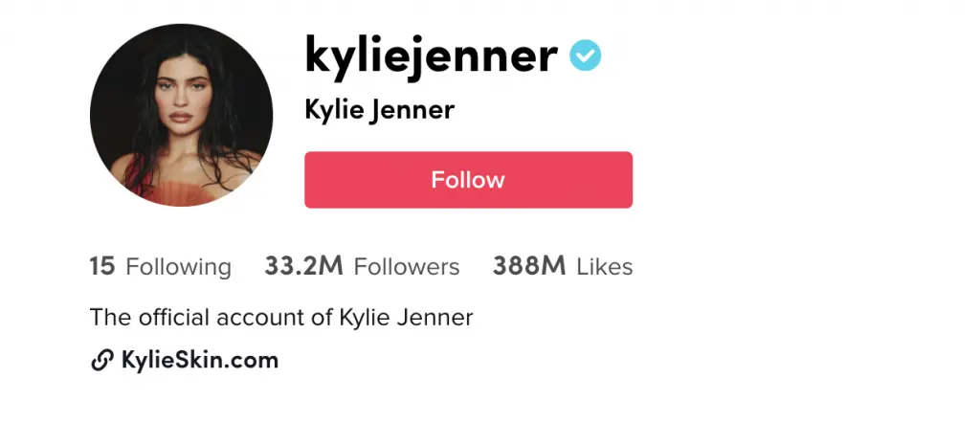This screenshot has height=423, width=980.
Task: Select the kyliejenner username heading
Action: tap(432, 56)
